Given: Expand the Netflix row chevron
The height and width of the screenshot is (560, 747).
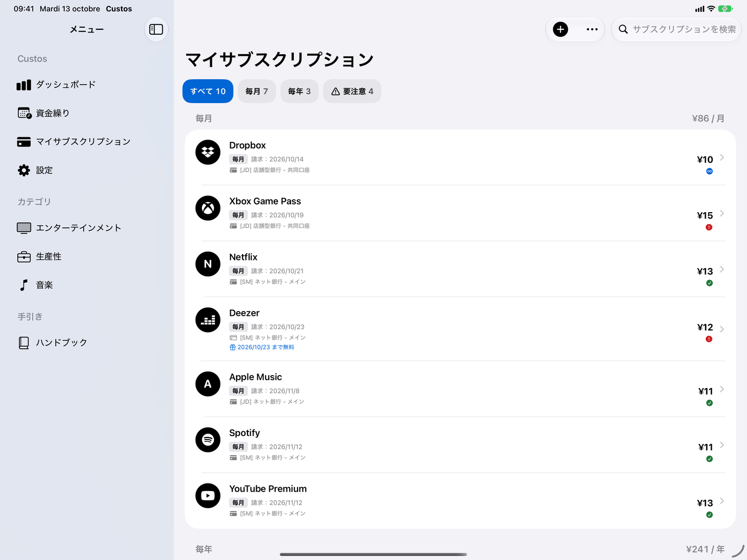Looking at the screenshot, I should tap(722, 269).
